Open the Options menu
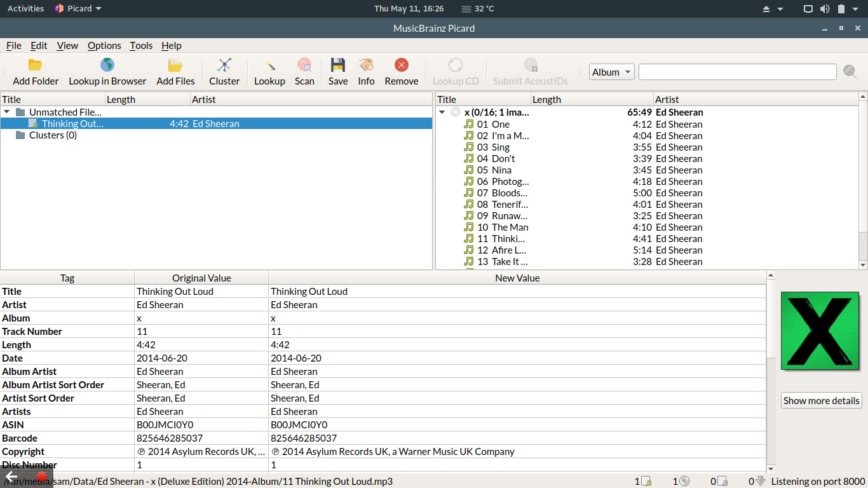 (104, 46)
